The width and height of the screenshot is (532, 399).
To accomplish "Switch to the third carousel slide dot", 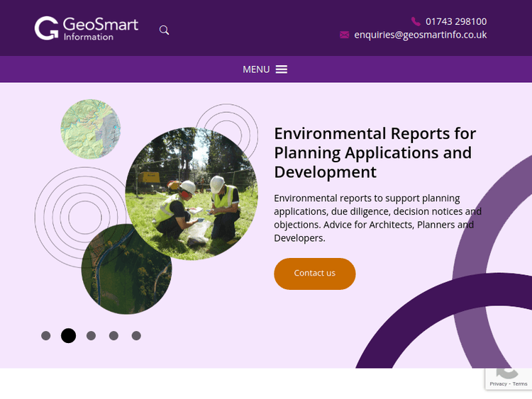I will [x=91, y=336].
